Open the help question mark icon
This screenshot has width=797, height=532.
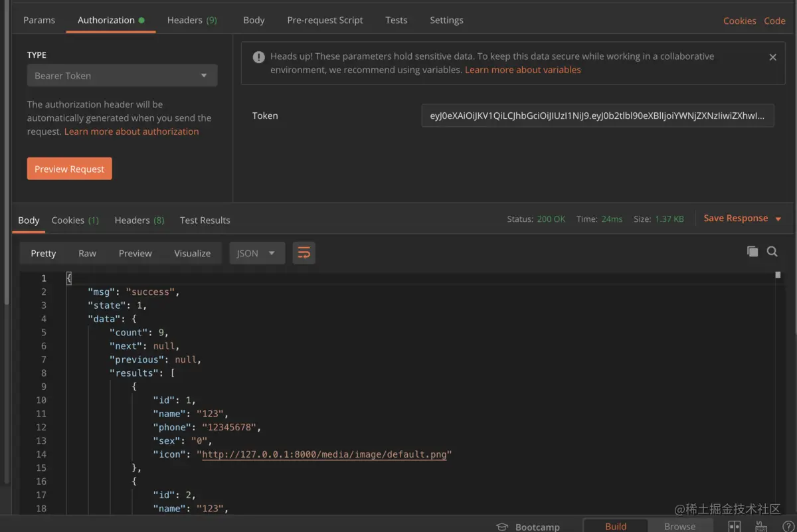788,526
